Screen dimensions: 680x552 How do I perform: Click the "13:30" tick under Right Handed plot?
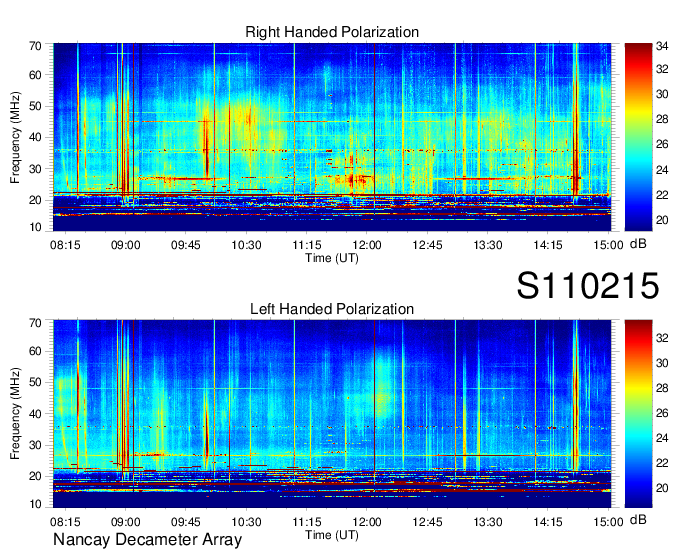point(487,245)
